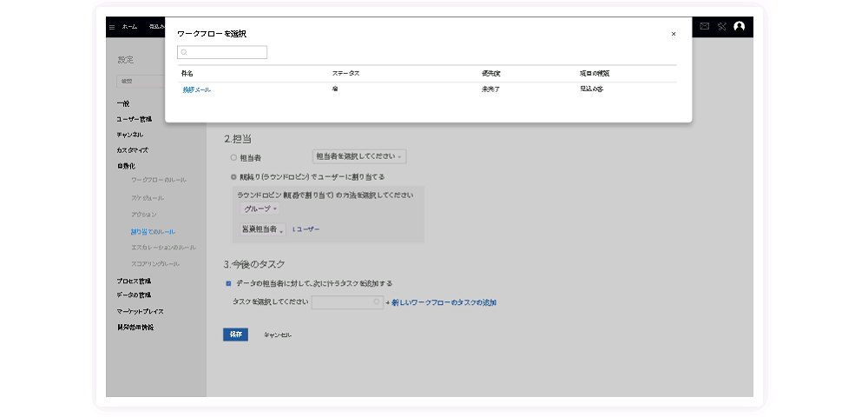
Task: Open the mail envelope icon in header
Action: pos(704,26)
